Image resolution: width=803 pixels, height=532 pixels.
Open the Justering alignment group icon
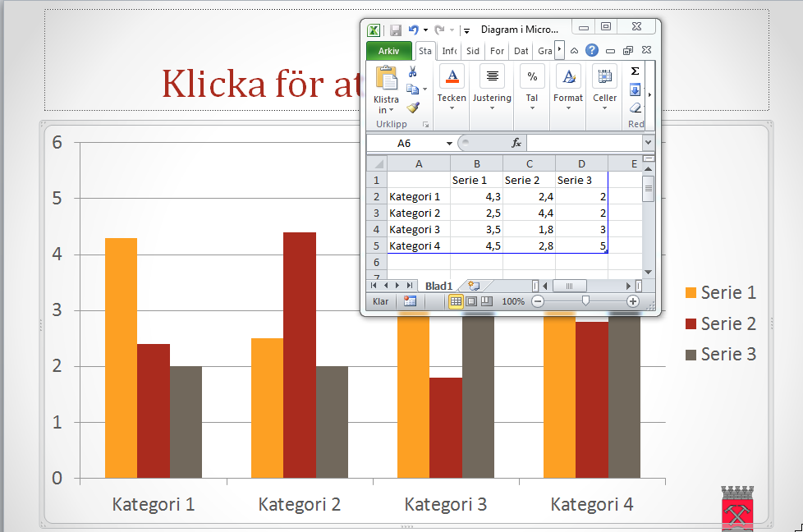click(492, 76)
